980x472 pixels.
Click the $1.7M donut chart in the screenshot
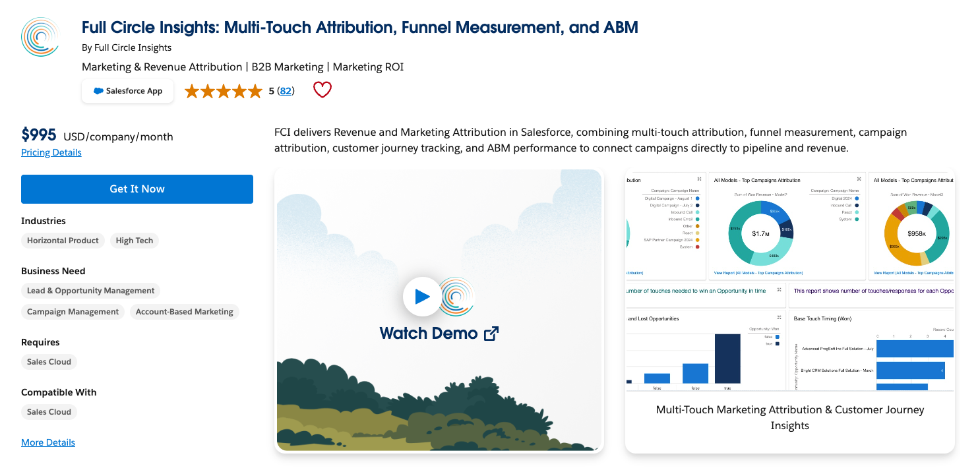(760, 233)
